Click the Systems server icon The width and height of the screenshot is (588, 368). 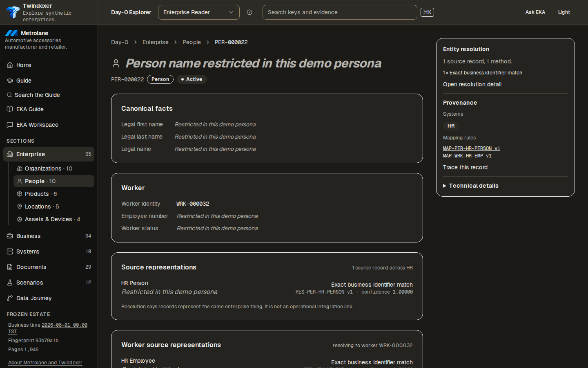pos(10,251)
